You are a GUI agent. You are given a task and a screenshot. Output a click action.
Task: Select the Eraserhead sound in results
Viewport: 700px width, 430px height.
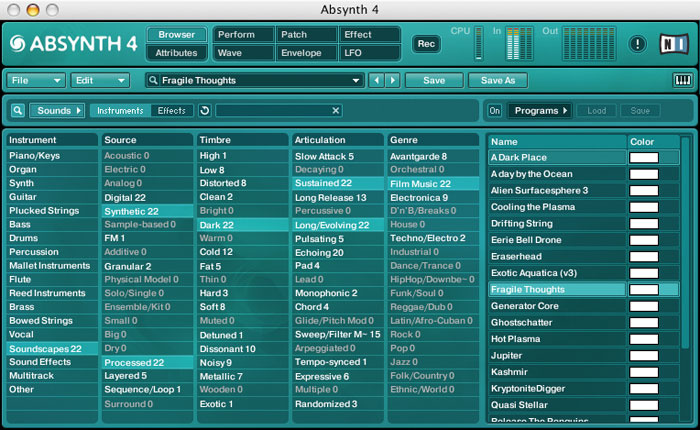pos(557,256)
